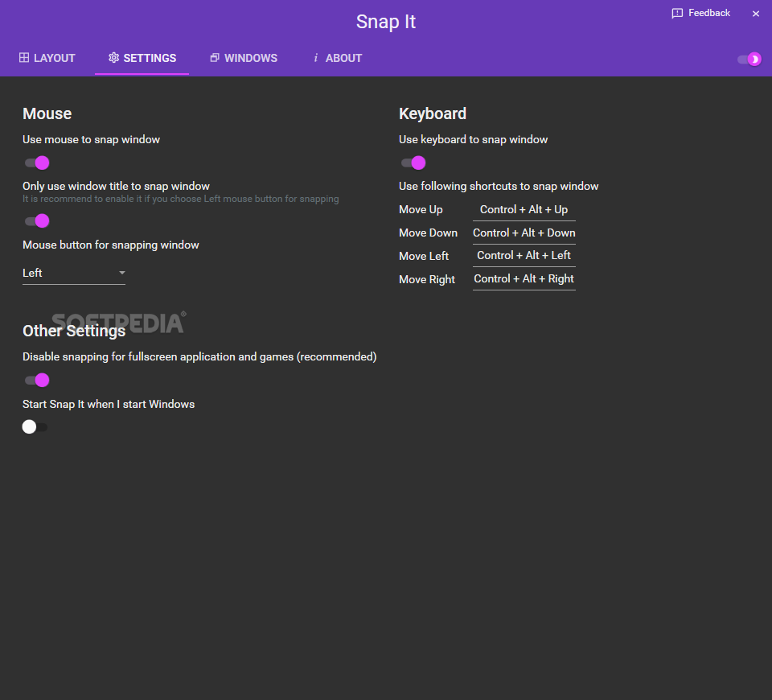Close the Snap It window
This screenshot has height=700, width=772.
[x=756, y=14]
